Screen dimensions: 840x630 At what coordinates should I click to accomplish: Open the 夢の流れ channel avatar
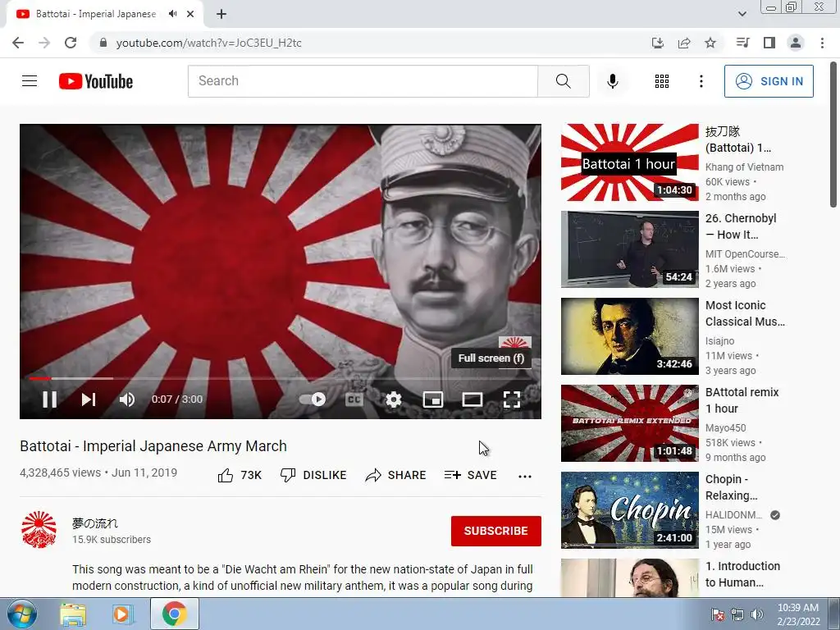pyautogui.click(x=39, y=530)
